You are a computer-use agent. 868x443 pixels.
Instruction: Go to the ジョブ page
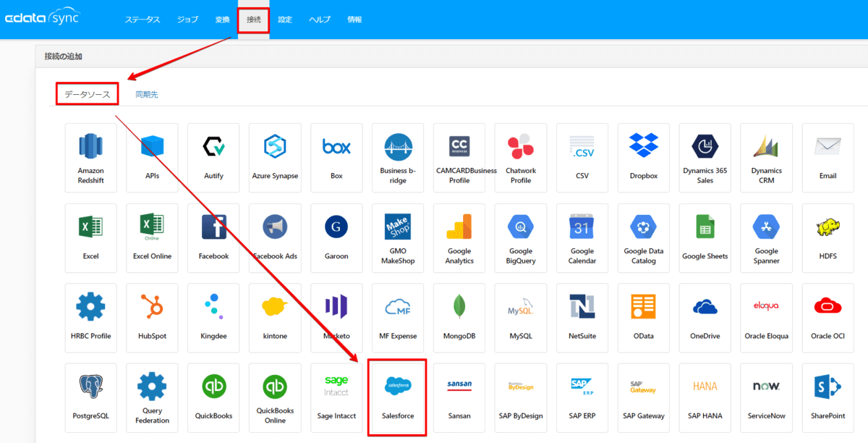pyautogui.click(x=187, y=20)
